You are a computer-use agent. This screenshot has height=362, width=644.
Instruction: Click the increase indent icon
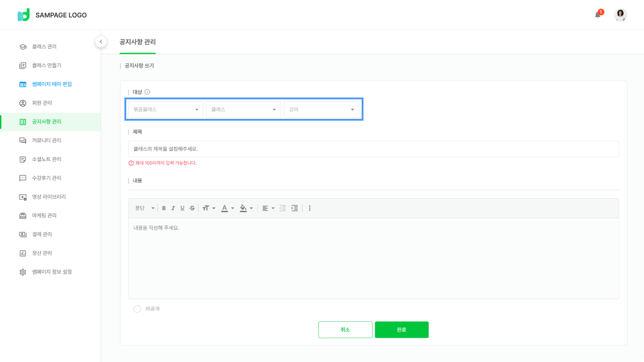[295, 208]
